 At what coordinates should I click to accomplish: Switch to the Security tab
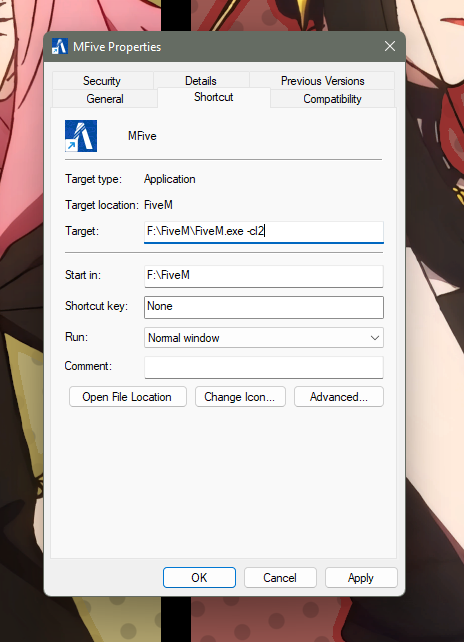tap(102, 81)
